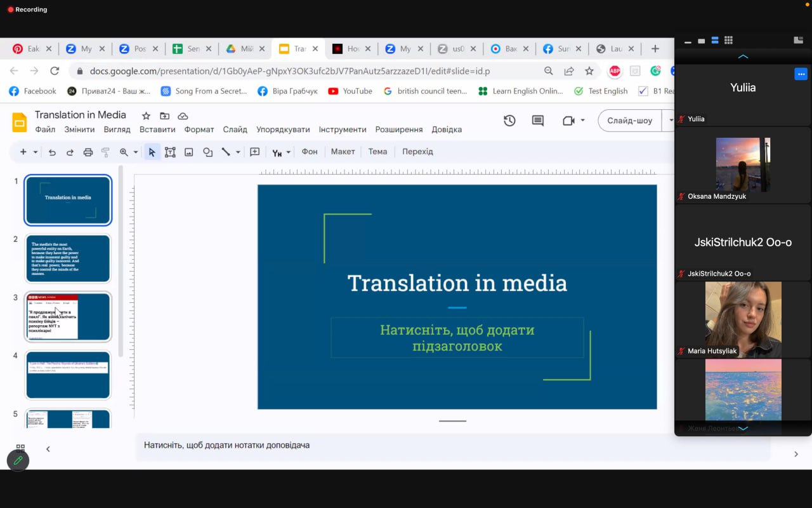The height and width of the screenshot is (508, 812).
Task: Click the Тема button
Action: [377, 152]
